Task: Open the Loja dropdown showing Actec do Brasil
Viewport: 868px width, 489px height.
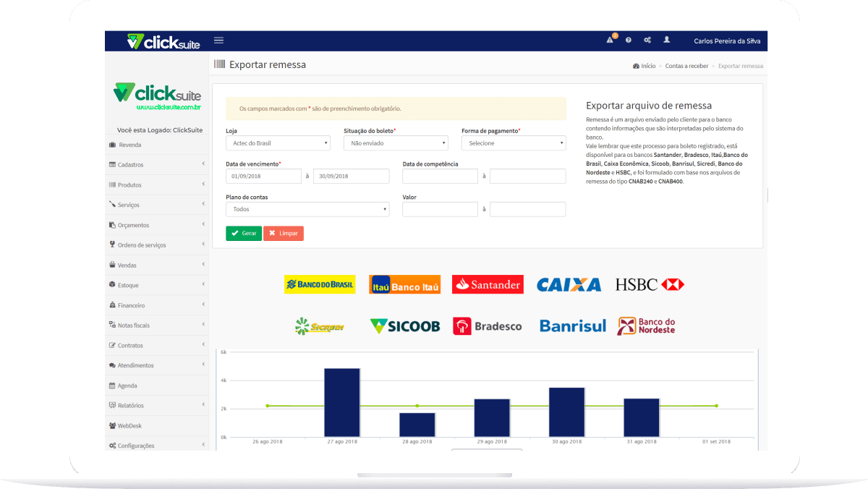Action: (278, 143)
